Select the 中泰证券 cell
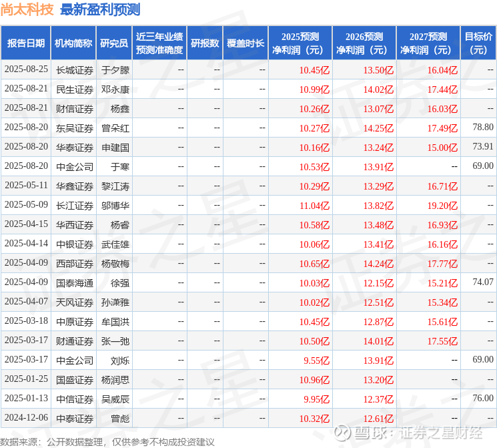 tap(75, 419)
